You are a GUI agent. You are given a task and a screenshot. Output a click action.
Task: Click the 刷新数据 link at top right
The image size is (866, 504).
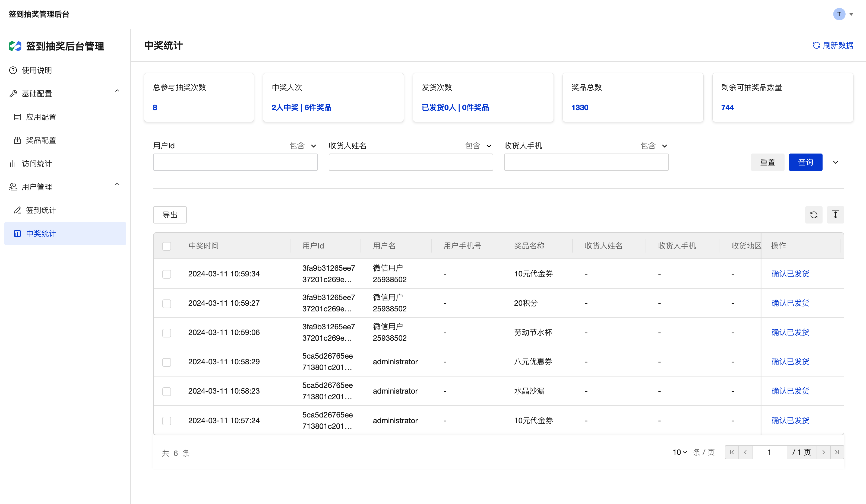833,45
